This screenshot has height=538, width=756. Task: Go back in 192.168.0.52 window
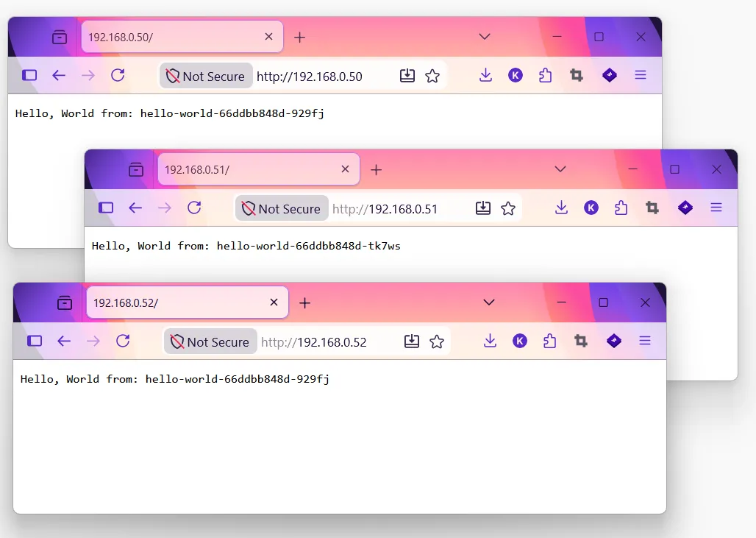coord(64,341)
